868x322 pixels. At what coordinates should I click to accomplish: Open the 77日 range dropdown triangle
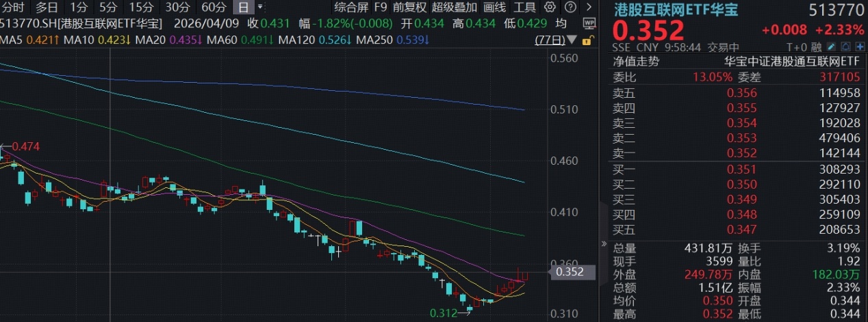coord(573,41)
